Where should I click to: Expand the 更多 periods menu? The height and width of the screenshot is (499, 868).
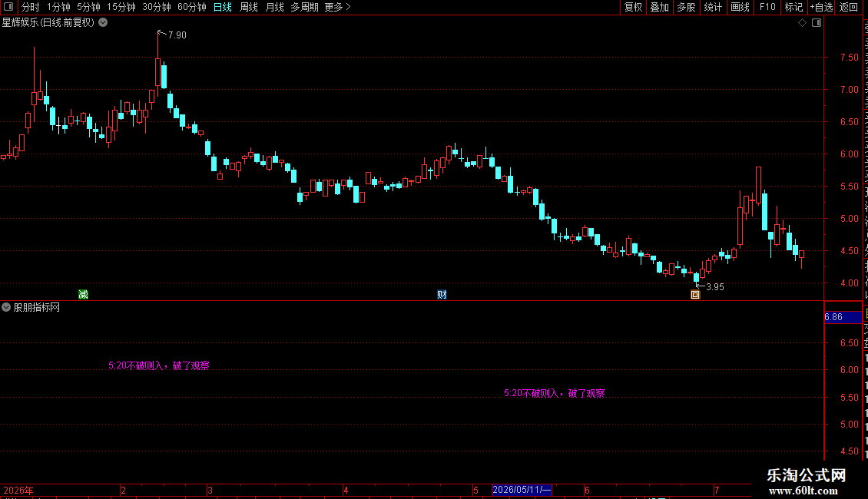coord(337,7)
